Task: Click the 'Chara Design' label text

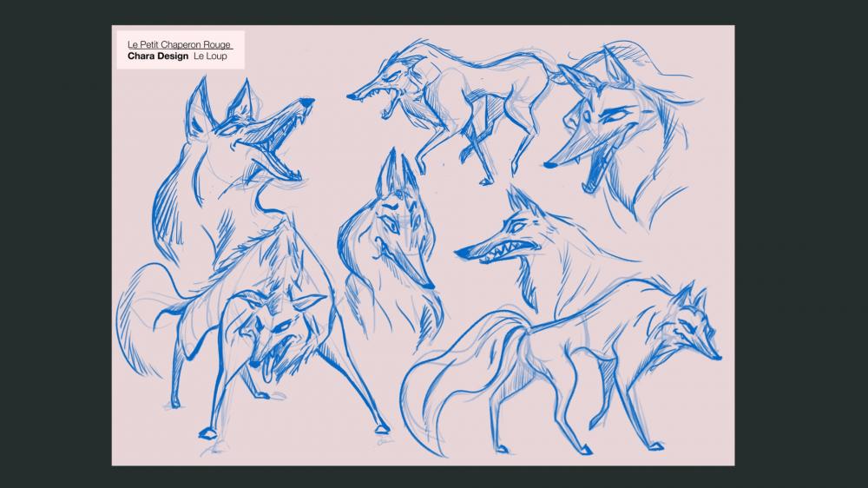Action: [x=158, y=56]
